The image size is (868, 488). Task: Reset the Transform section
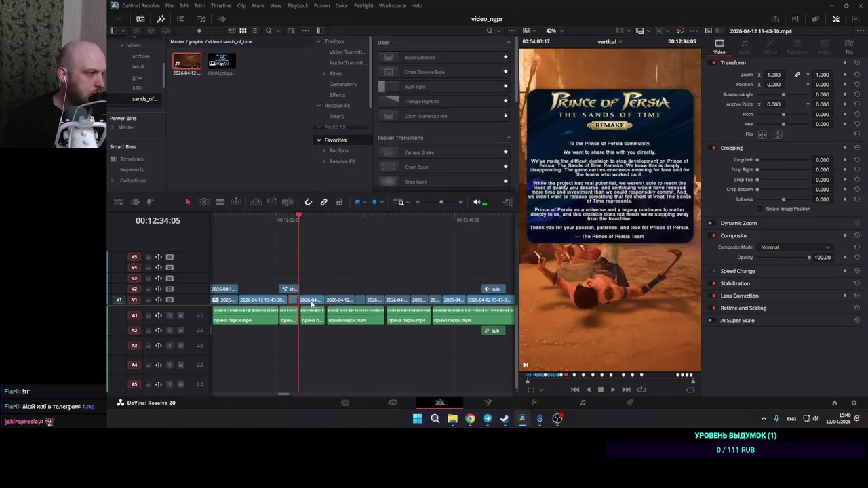[x=857, y=63]
